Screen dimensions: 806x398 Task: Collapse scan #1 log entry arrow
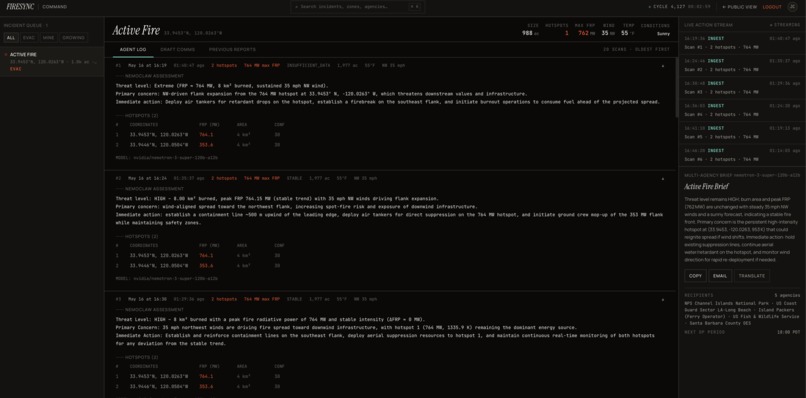663,66
